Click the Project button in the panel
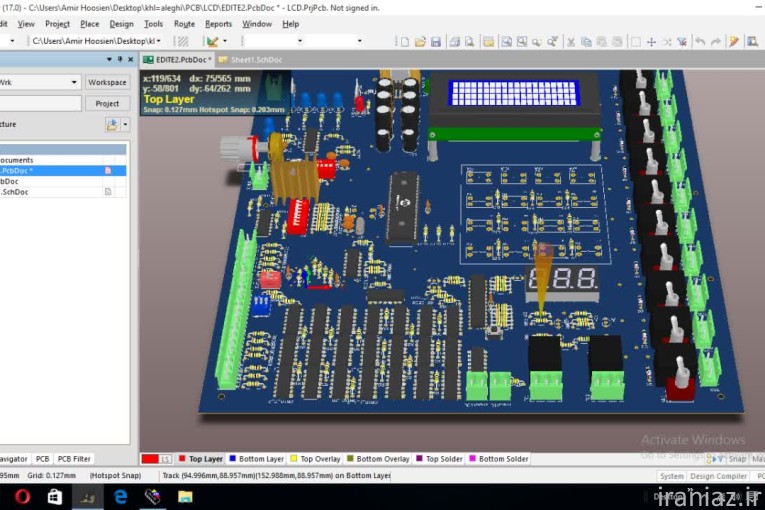 (x=107, y=103)
